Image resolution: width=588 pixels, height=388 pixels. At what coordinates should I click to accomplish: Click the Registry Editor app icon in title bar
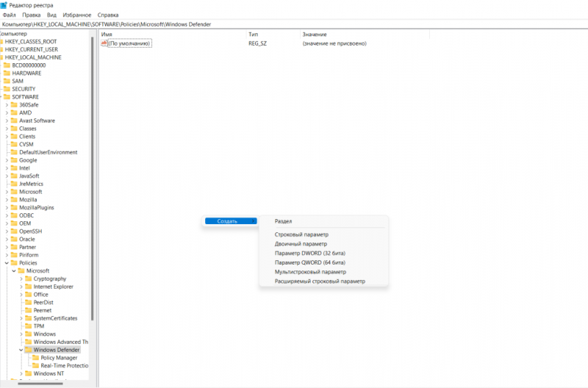pyautogui.click(x=6, y=5)
